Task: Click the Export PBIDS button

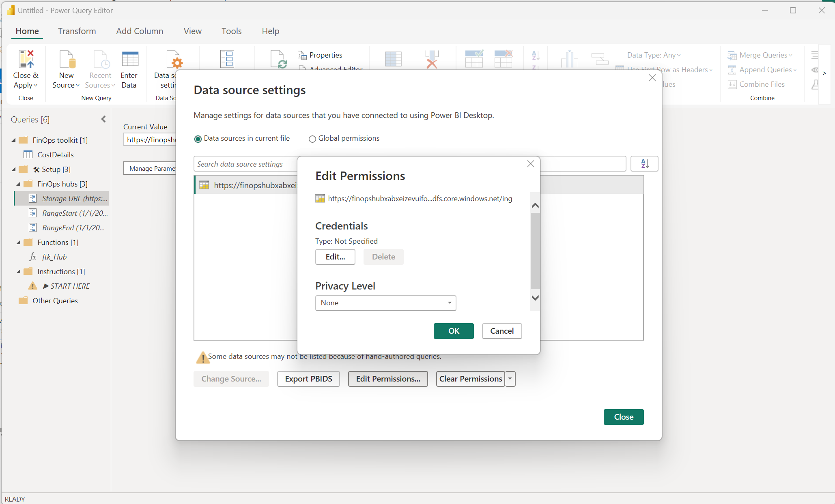Action: [x=308, y=379]
